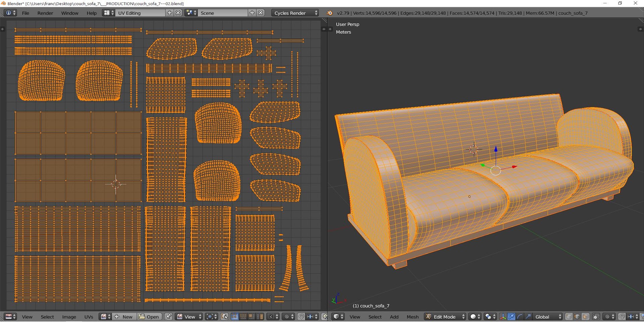The width and height of the screenshot is (644, 322).
Task: Open 3D View editor type selector
Action: click(338, 317)
